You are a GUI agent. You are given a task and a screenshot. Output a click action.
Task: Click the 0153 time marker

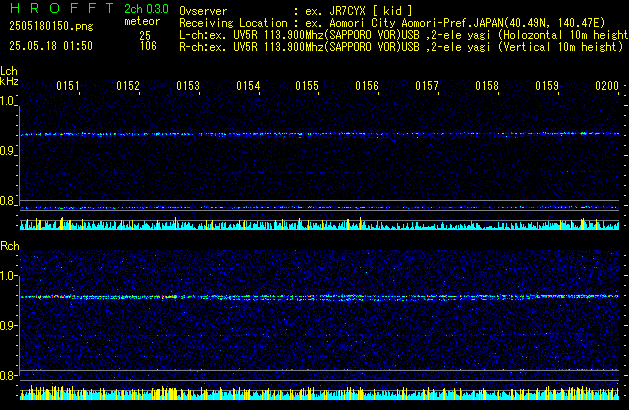pyautogui.click(x=188, y=86)
